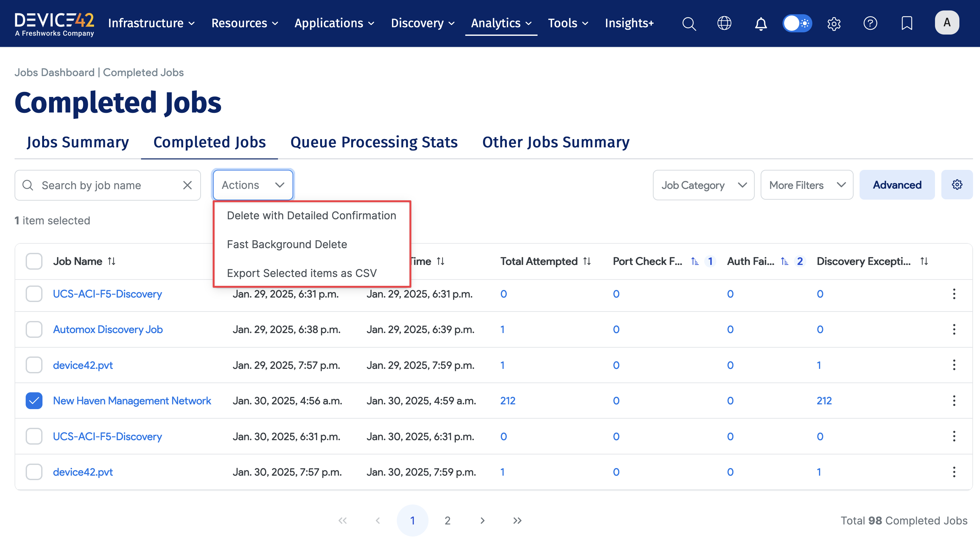
Task: Expand the Applications menu
Action: (334, 23)
